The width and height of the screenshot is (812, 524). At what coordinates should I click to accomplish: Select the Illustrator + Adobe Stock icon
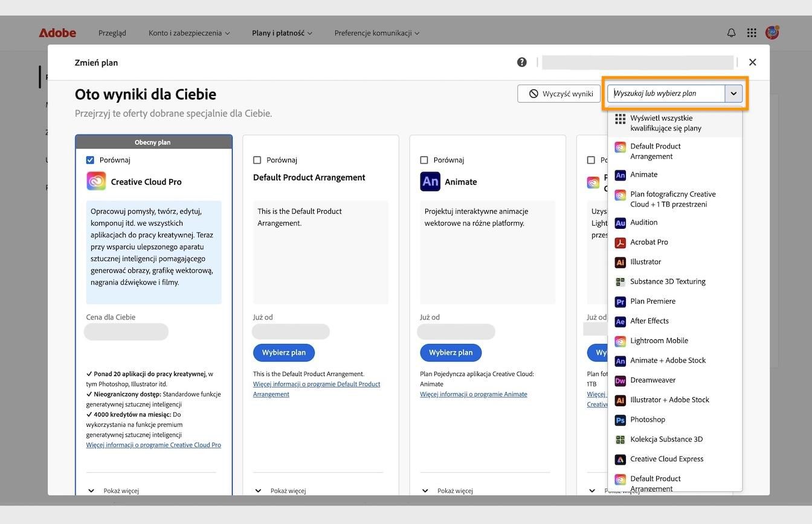[620, 400]
